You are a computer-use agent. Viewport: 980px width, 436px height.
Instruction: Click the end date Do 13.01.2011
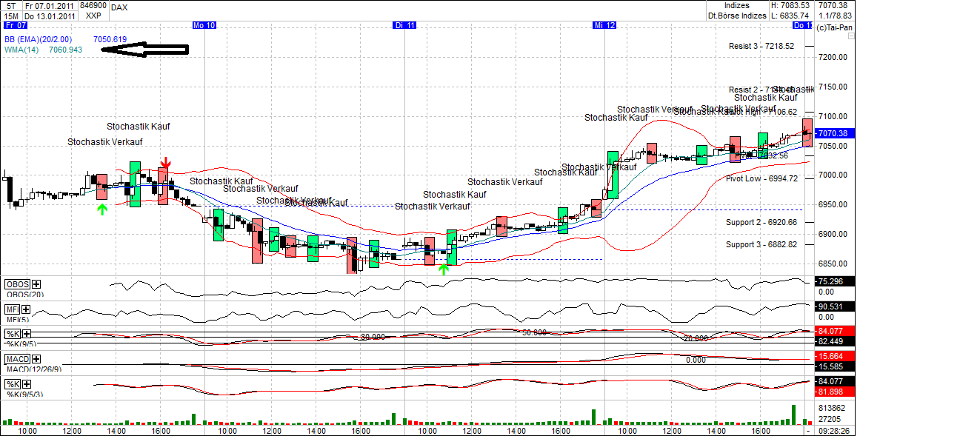pyautogui.click(x=50, y=15)
